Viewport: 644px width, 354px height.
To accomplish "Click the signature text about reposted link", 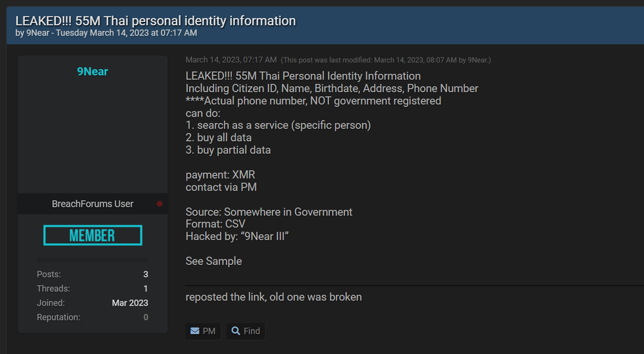I will coord(274,297).
